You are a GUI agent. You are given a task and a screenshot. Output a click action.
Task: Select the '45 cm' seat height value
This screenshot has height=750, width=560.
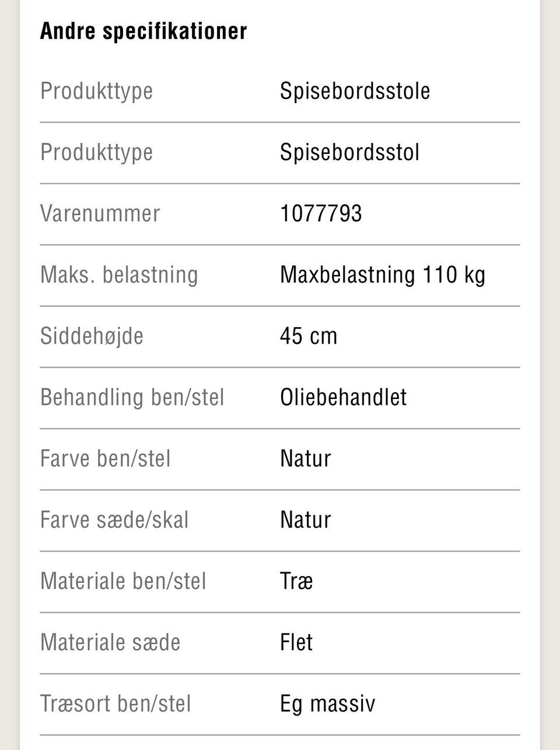pos(309,337)
